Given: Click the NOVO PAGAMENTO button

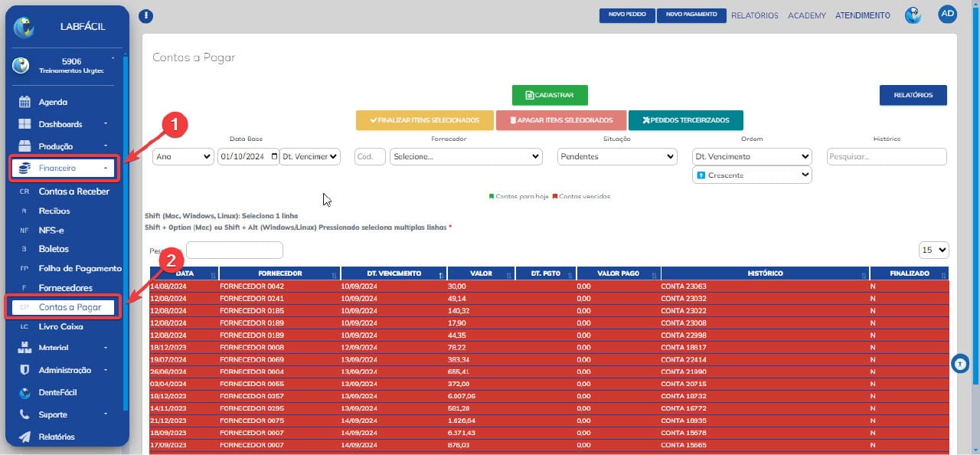Looking at the screenshot, I should (691, 15).
